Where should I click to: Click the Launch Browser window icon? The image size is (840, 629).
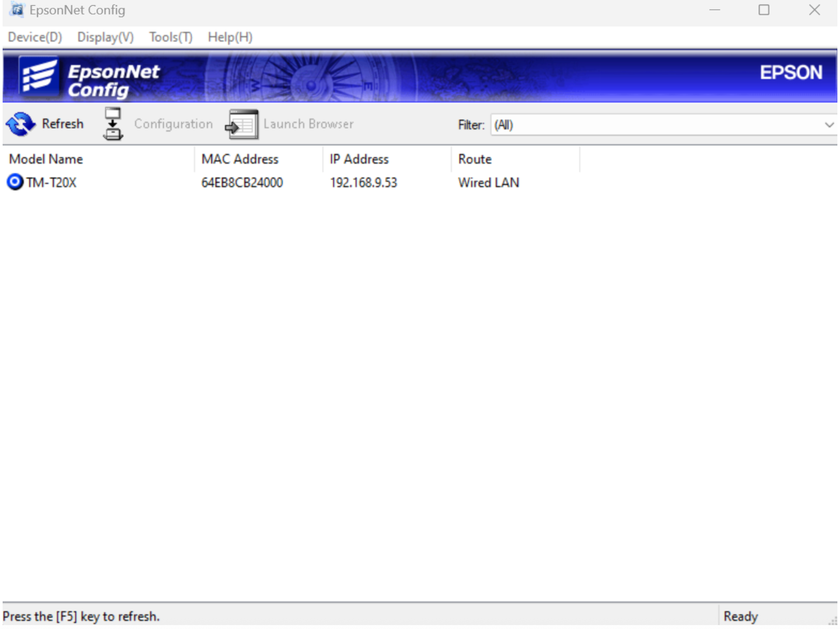(242, 125)
